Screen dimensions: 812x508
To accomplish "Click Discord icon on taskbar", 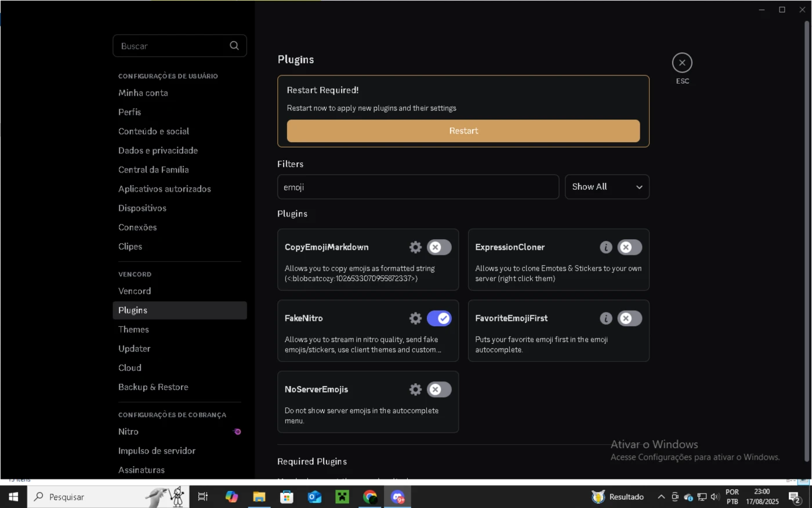I will coord(398,497).
